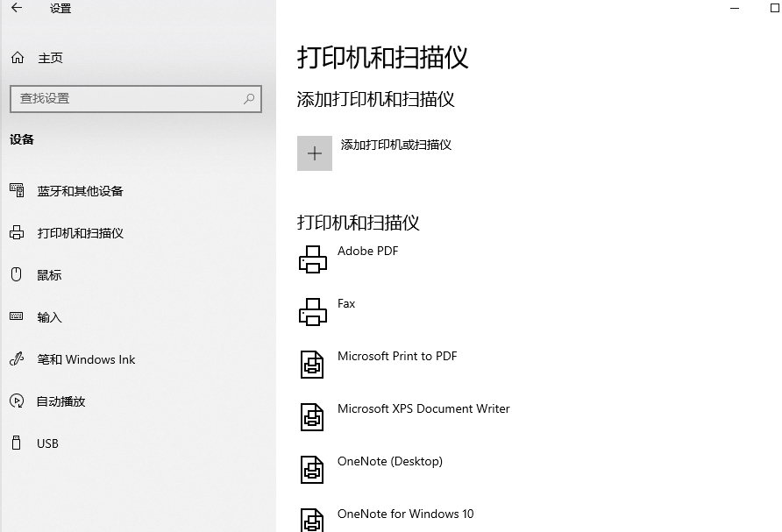Click the magnifier icon in the search box

click(249, 99)
